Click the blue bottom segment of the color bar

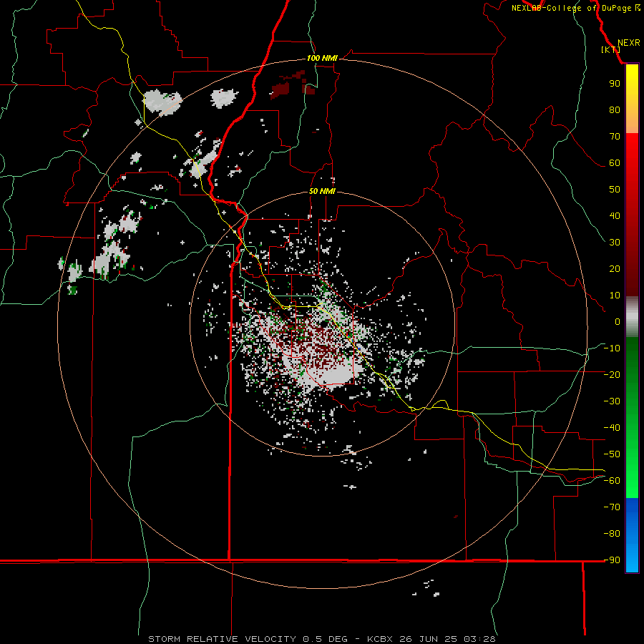coord(632,535)
